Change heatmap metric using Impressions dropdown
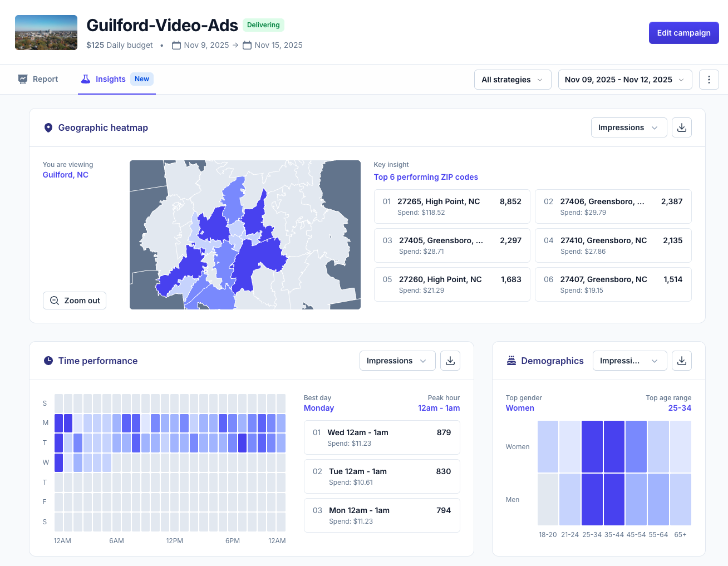728x566 pixels. click(x=628, y=127)
